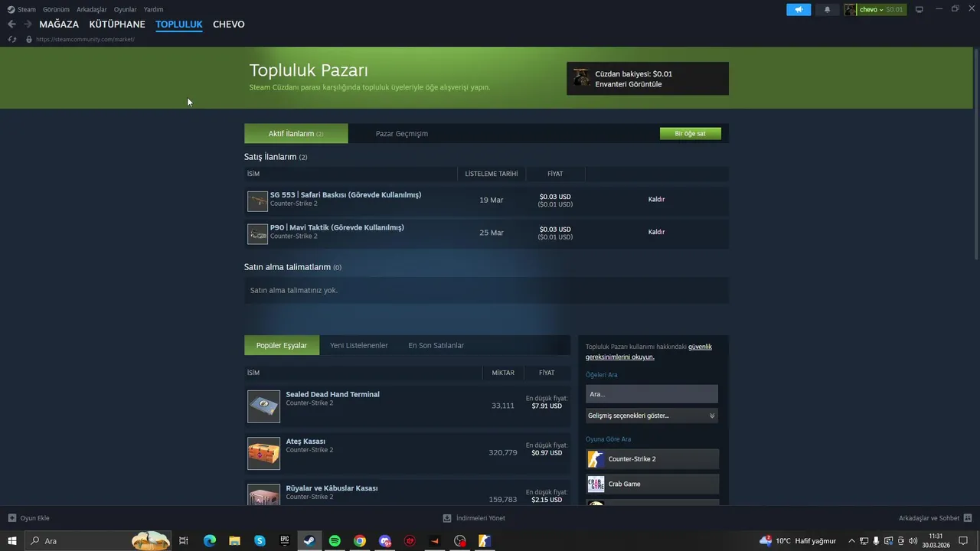Click Envanteri Görüntüle link
Viewport: 980px width, 551px height.
(x=629, y=84)
